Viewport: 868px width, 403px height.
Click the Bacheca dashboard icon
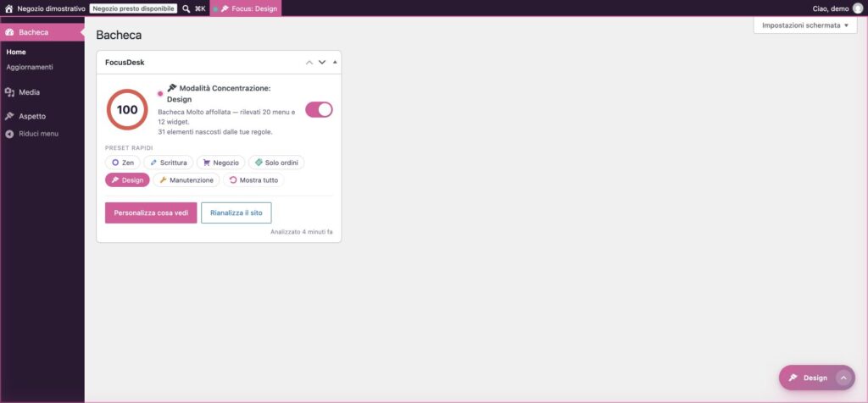coord(9,32)
